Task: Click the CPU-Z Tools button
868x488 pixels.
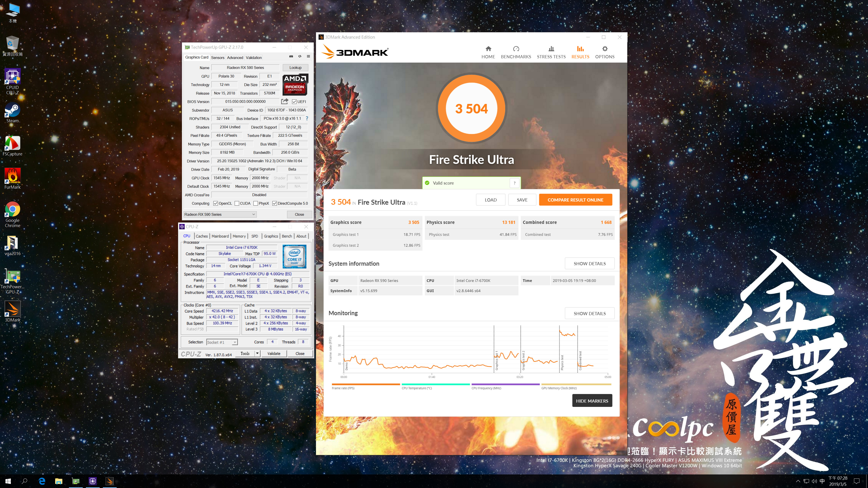Action: pos(245,354)
